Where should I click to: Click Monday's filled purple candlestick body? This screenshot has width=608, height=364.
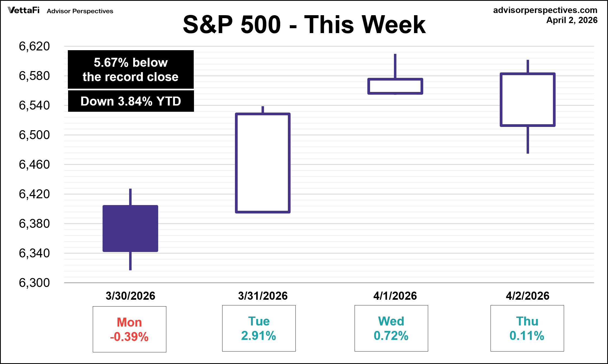130,228
